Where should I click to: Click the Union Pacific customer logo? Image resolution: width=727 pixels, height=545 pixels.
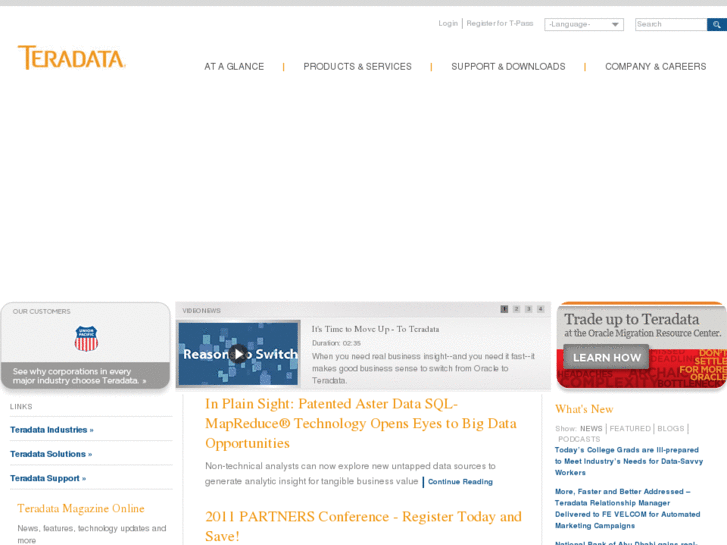click(x=86, y=338)
